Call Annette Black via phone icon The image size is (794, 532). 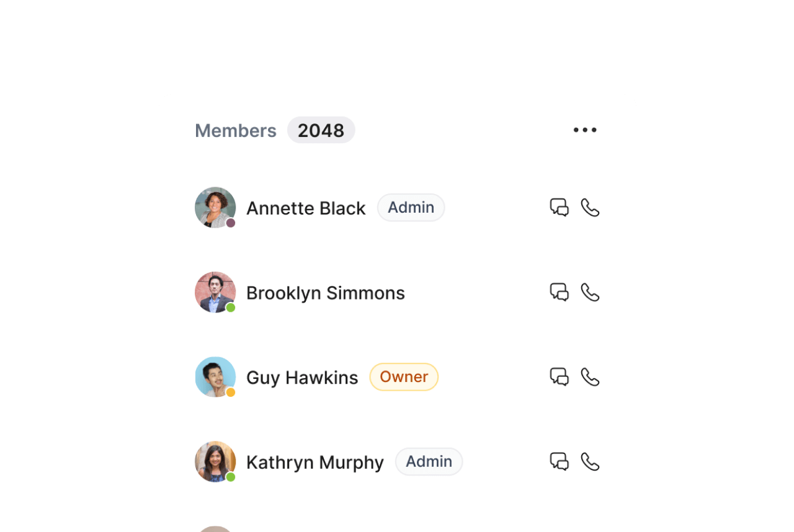[x=590, y=207]
